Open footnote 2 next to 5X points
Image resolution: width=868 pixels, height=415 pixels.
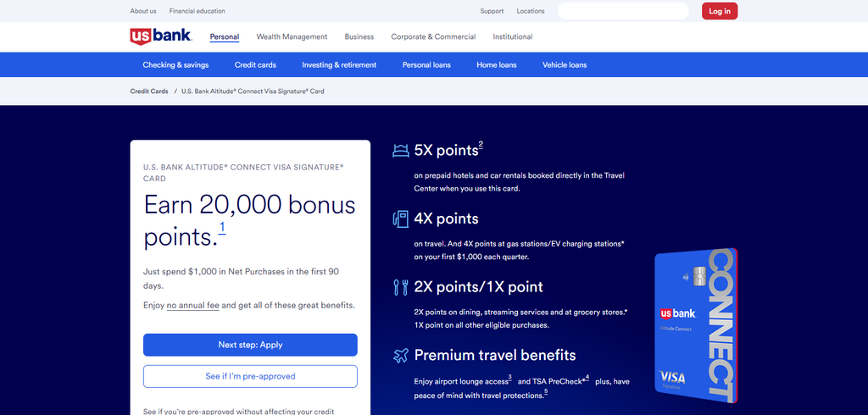pos(481,145)
